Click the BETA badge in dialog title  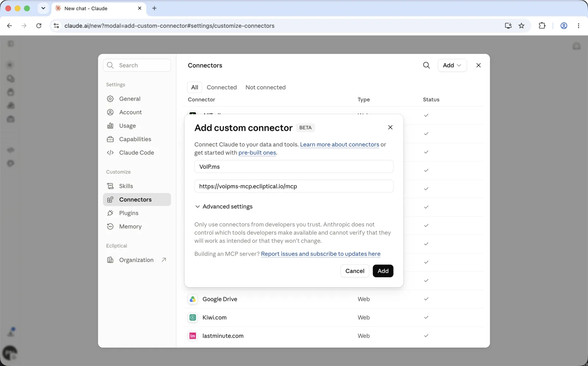tap(305, 128)
